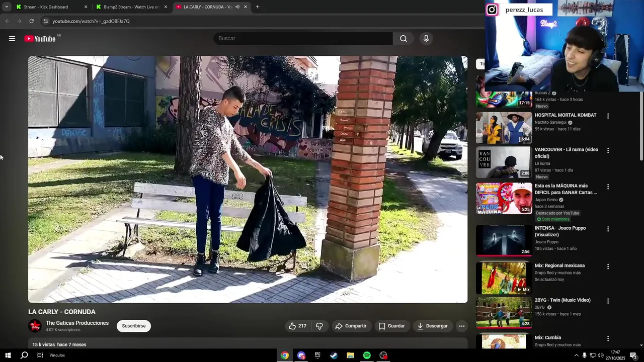Screen dimensions: 644x362
Task: Switch to the Stream - Kick Dashboard tab
Action: 51,7
